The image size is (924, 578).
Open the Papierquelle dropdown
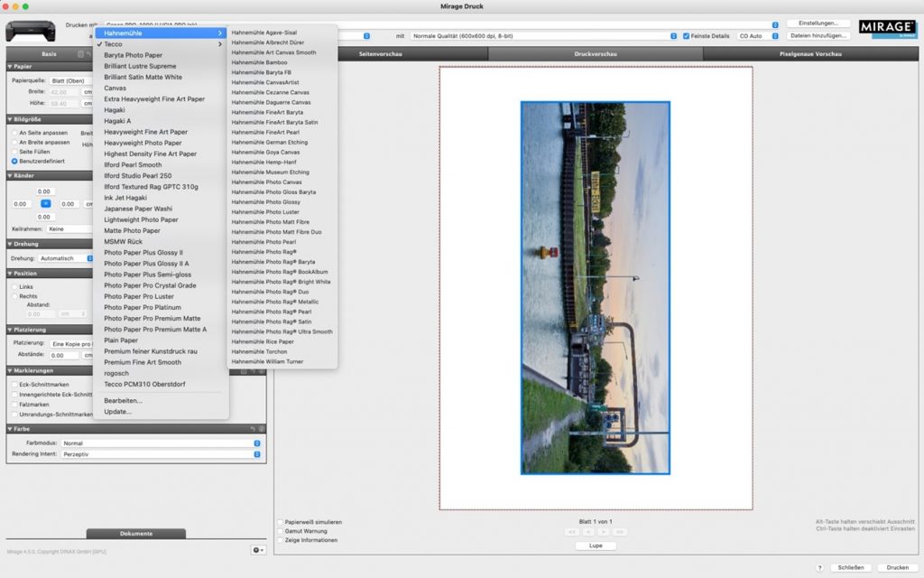[x=70, y=80]
